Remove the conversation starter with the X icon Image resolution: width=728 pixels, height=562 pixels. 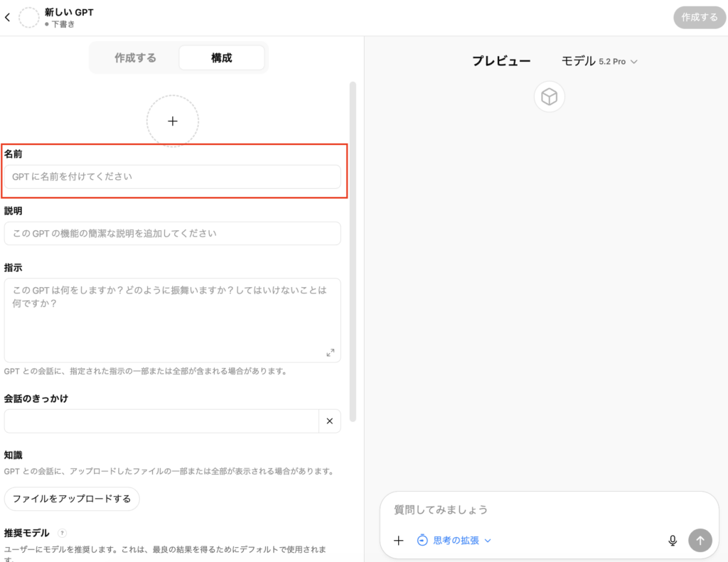pyautogui.click(x=329, y=421)
